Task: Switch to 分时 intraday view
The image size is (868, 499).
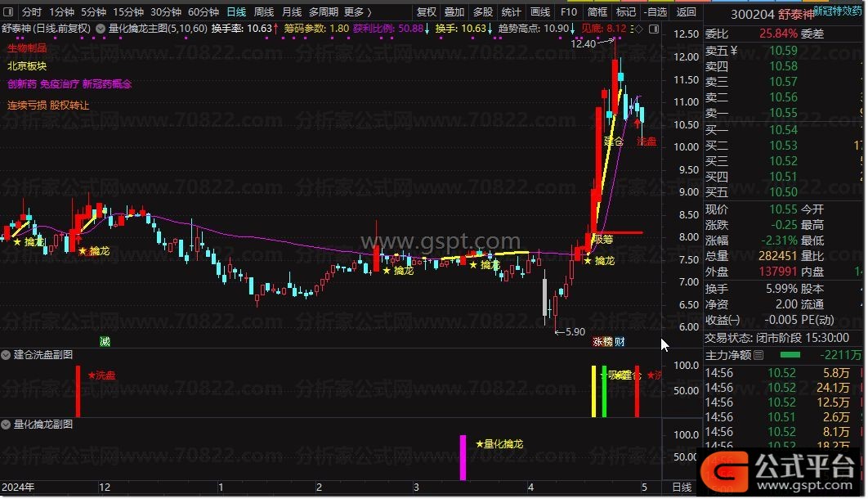Action: point(32,11)
